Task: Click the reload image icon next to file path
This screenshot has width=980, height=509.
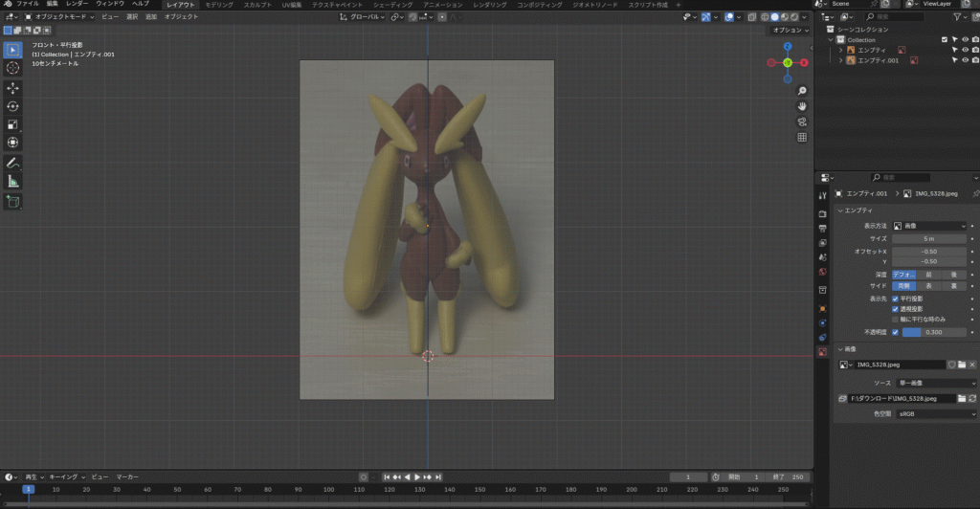Action: point(972,398)
